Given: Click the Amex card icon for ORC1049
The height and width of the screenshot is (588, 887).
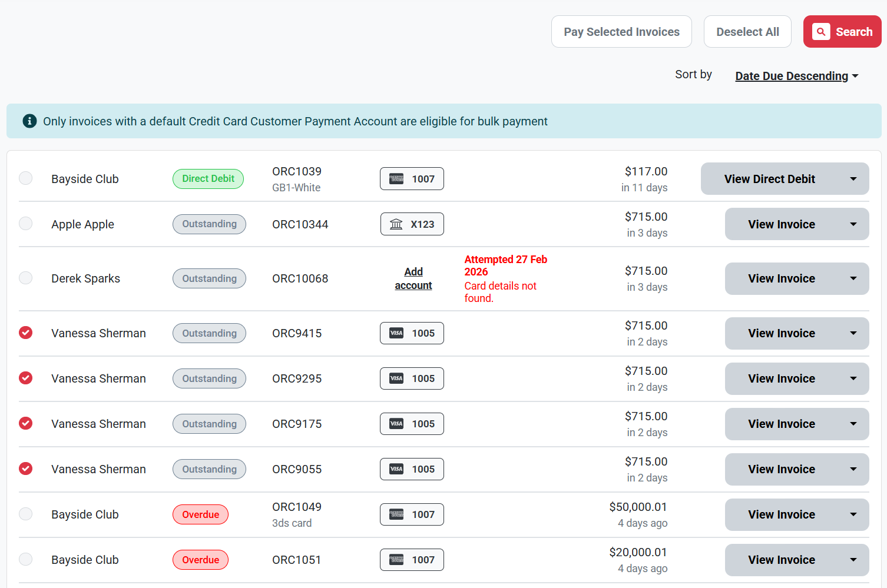Looking at the screenshot, I should [x=397, y=514].
